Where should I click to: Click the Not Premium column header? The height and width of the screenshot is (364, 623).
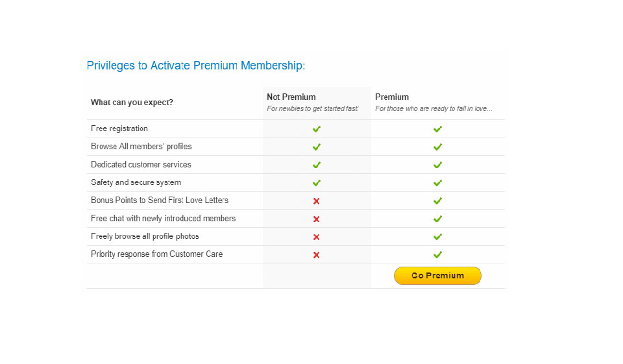291,97
